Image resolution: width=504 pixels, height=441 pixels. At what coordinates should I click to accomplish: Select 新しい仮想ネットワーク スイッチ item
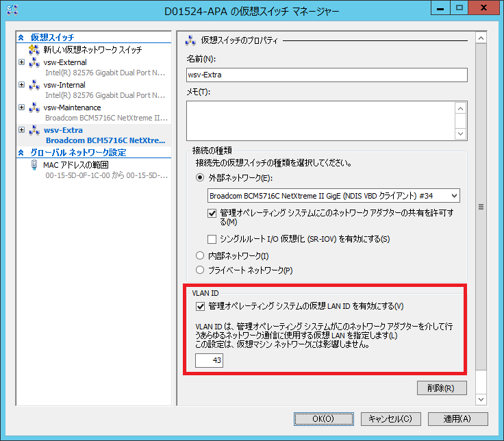[x=93, y=50]
